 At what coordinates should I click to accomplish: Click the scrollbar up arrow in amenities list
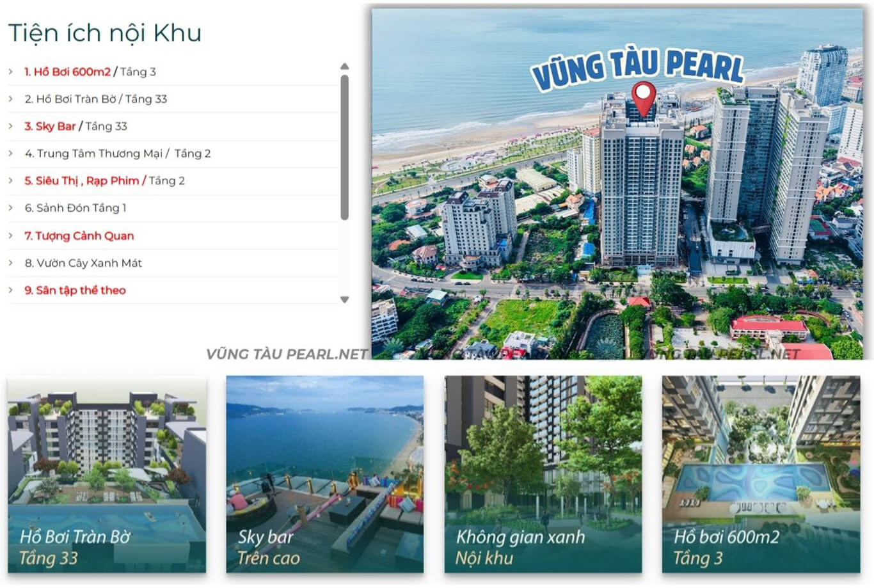coord(344,67)
